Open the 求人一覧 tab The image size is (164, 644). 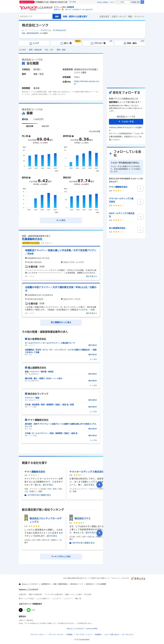coord(66,43)
